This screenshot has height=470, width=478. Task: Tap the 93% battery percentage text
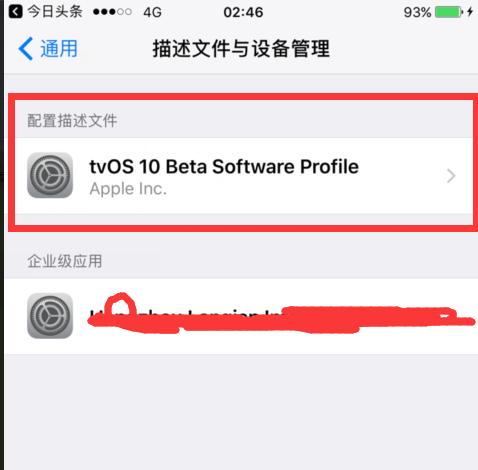coord(417,13)
